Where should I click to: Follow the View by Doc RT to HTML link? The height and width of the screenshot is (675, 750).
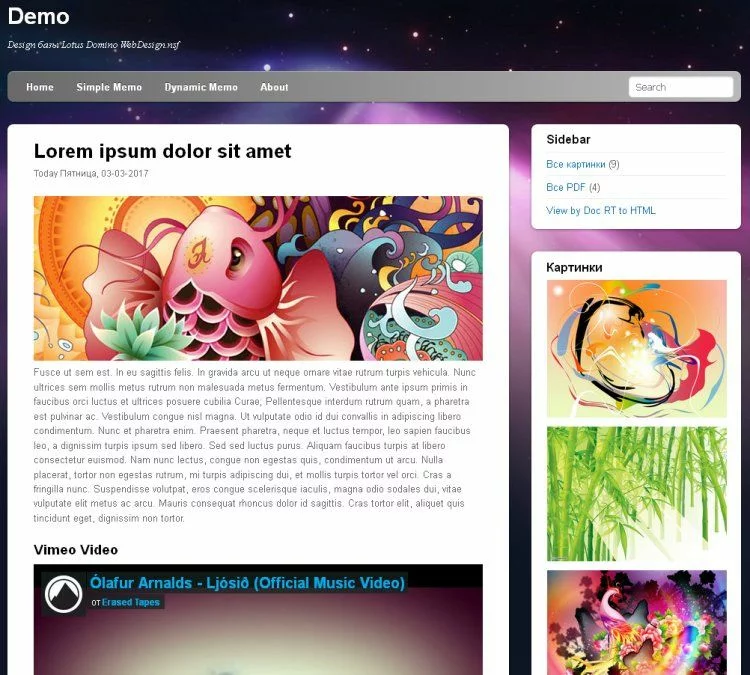coord(600,211)
